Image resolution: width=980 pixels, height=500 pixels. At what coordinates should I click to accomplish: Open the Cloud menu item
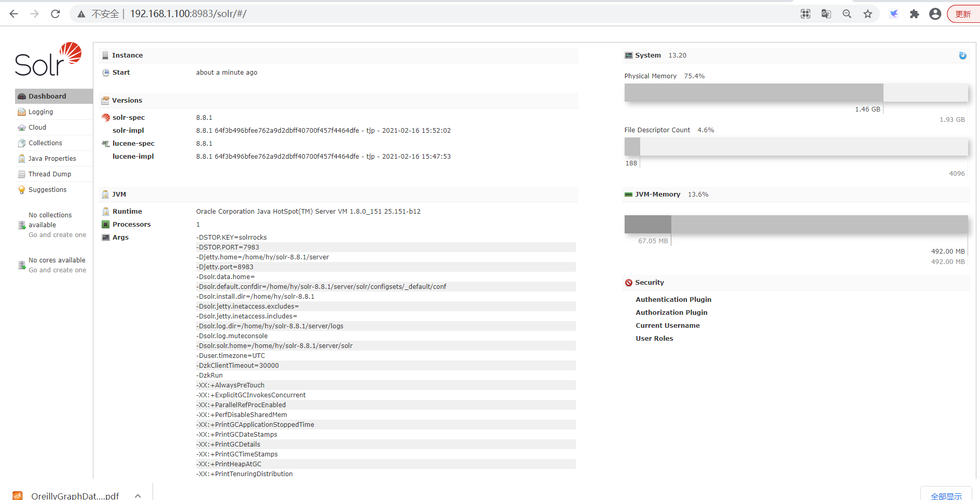[x=54, y=128]
